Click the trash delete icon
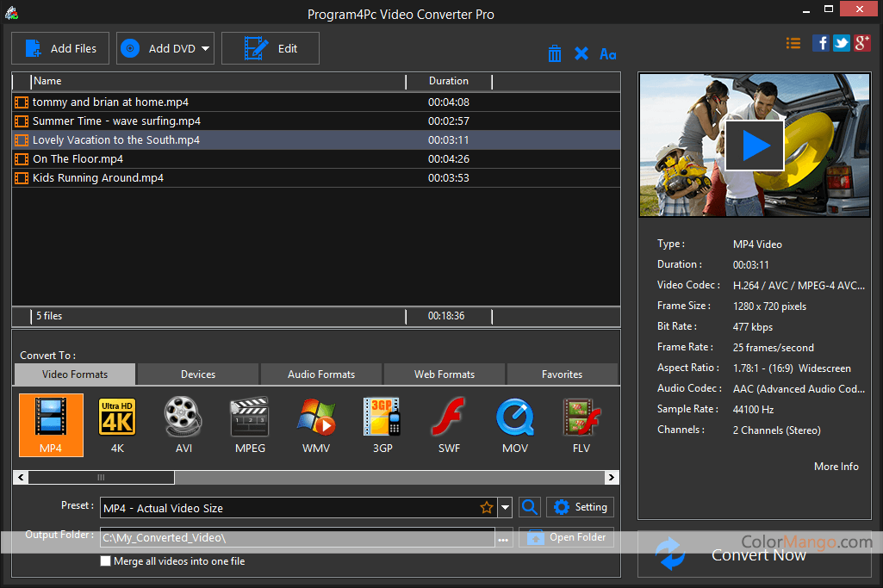883x588 pixels. (555, 53)
